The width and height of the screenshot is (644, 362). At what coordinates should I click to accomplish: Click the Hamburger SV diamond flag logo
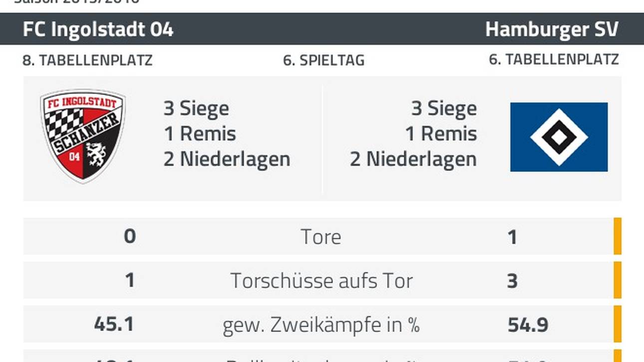tap(559, 137)
